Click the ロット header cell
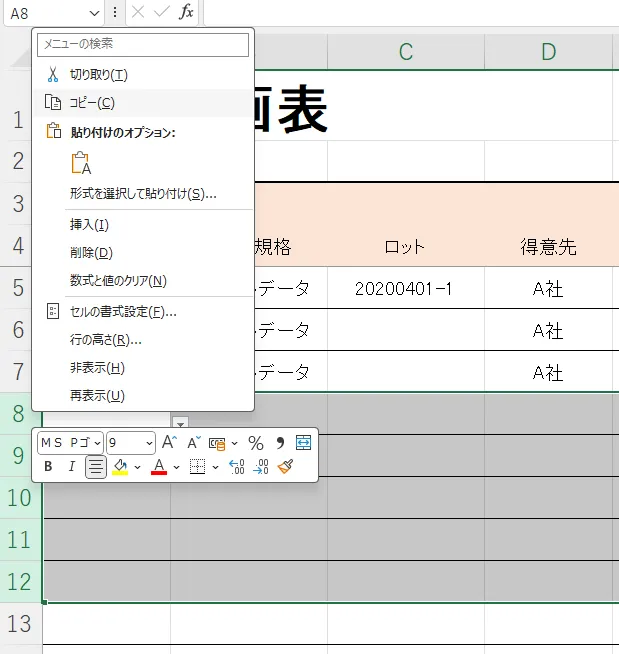Viewport: 619px width, 654px height. coord(406,246)
